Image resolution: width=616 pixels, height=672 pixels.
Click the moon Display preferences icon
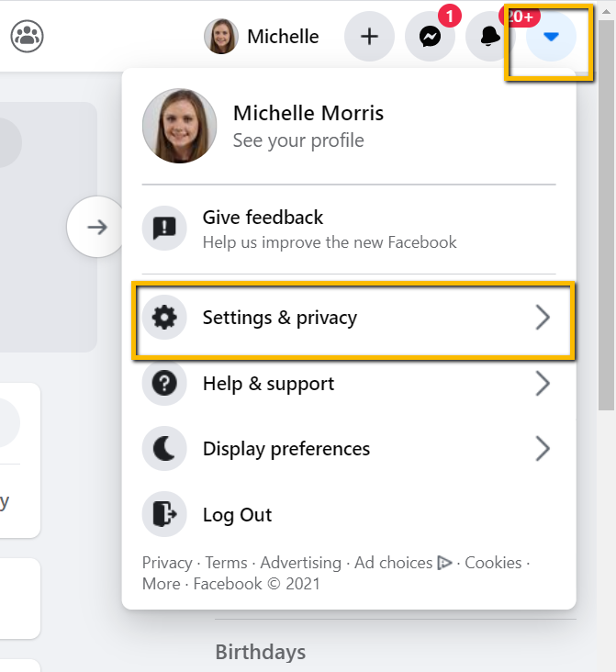(164, 449)
